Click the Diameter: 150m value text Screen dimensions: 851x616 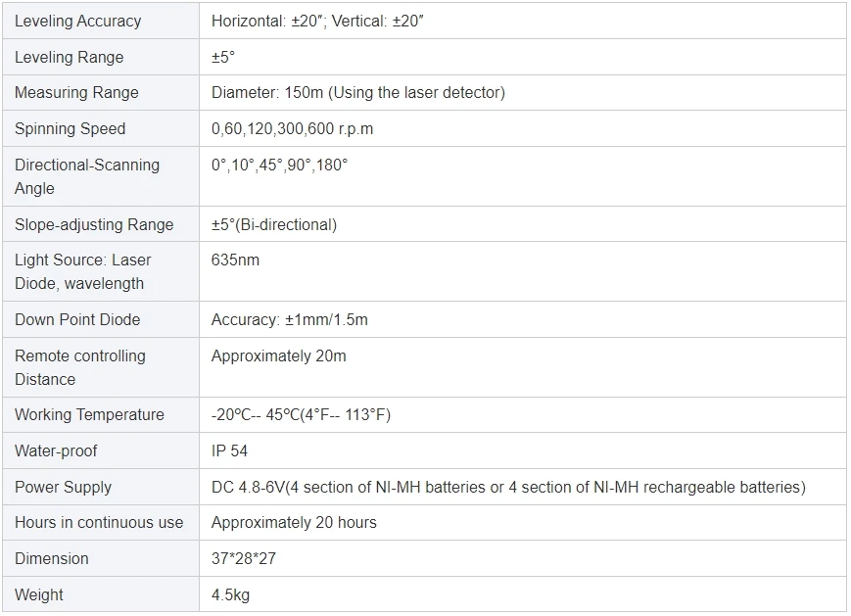point(358,93)
